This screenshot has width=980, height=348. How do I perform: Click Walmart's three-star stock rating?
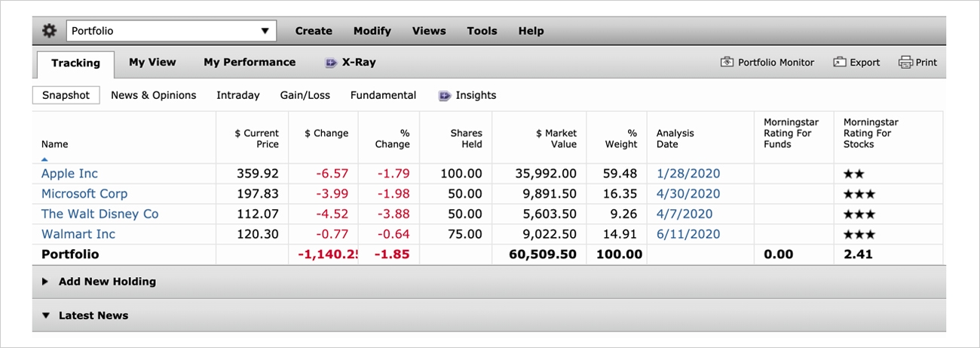point(859,235)
